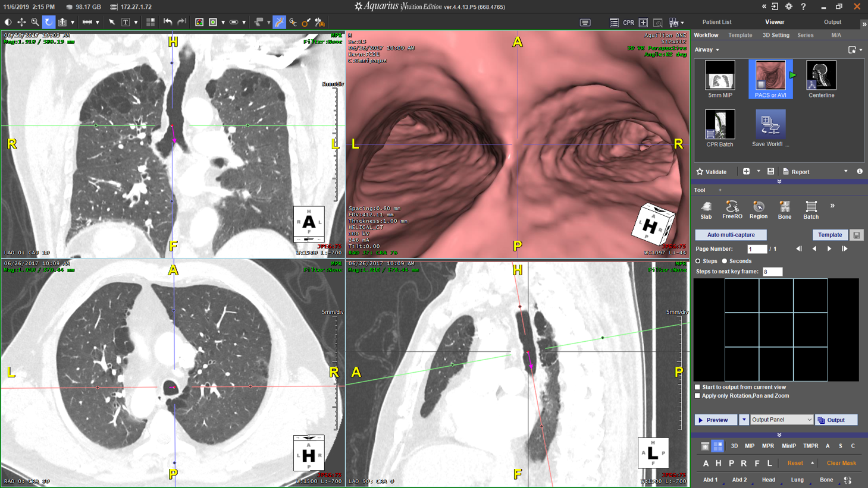
Task: Click the Page Number input field
Action: click(757, 249)
